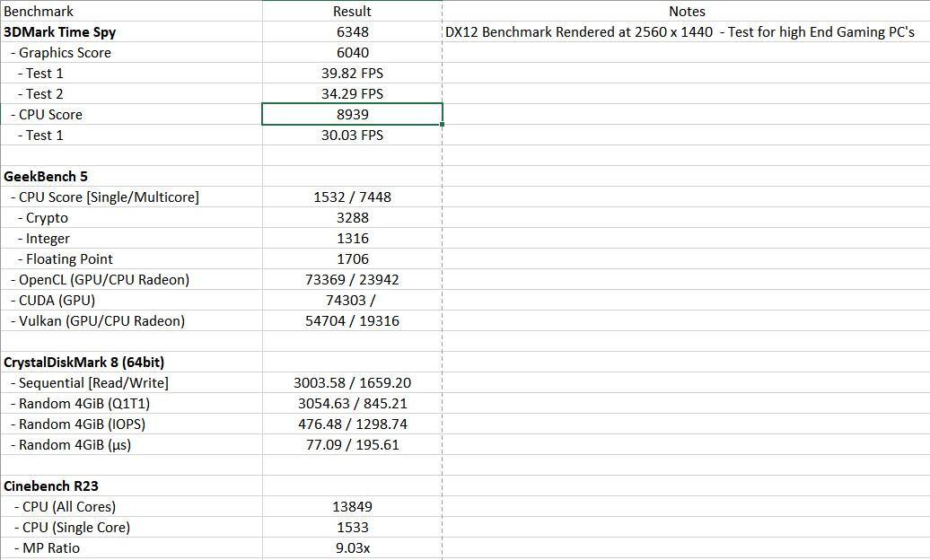Select the 3DMark score cell showing 6348
Viewport: 930px width, 560px height.
point(352,32)
